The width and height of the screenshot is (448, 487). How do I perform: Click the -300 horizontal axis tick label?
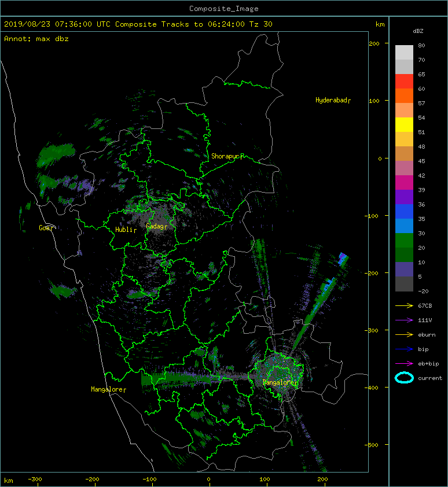pos(35,479)
